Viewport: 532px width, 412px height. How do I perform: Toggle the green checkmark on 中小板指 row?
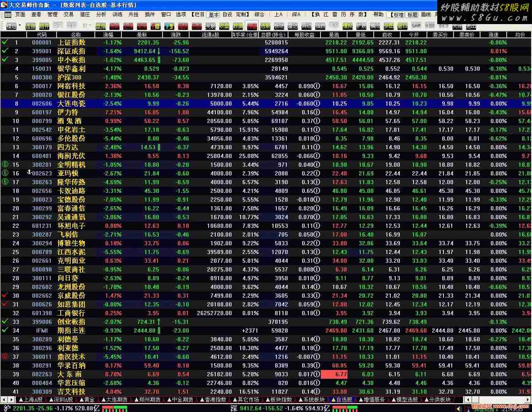(x=5, y=59)
